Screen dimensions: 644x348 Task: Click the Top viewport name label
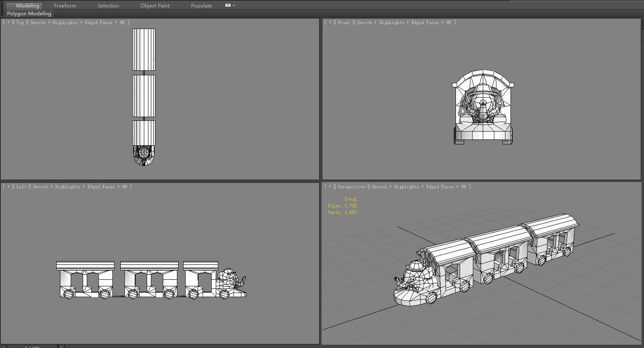(x=20, y=22)
